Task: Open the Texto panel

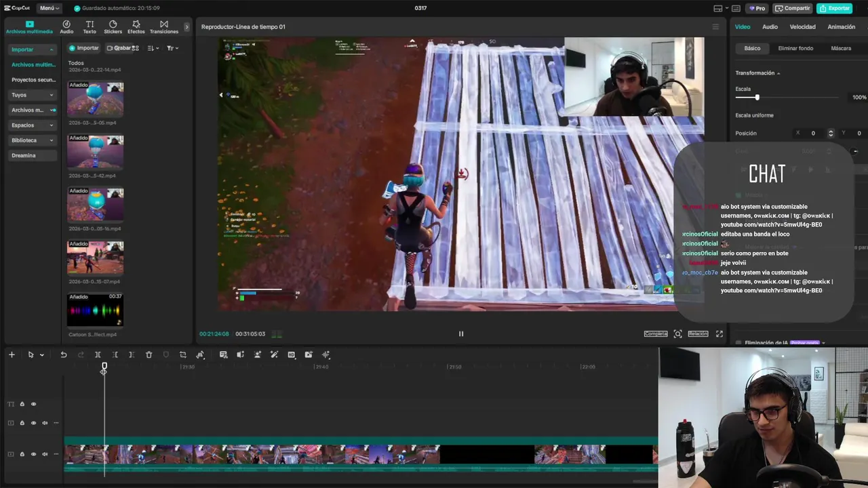Action: [x=90, y=27]
